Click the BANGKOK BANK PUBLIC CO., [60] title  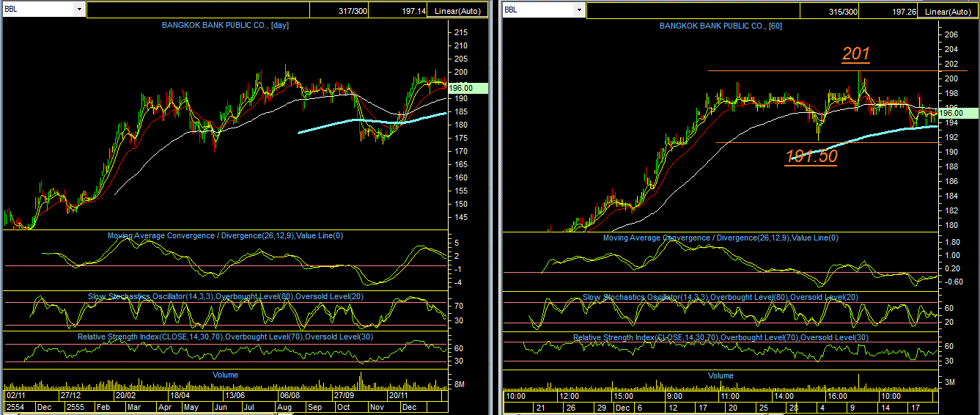pos(721,25)
